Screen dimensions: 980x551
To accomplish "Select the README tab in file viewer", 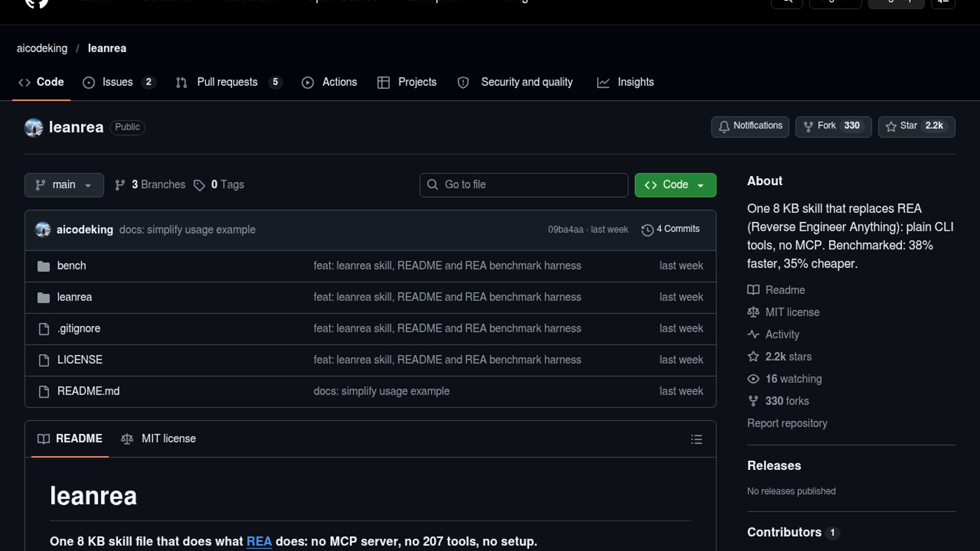I will [x=70, y=439].
